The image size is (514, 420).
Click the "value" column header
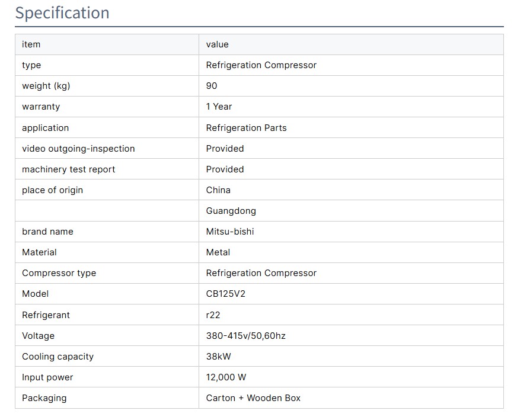tap(217, 44)
